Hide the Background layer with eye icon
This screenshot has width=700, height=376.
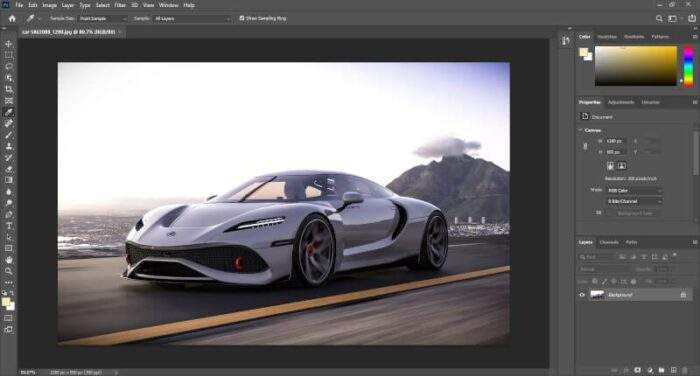coord(582,295)
